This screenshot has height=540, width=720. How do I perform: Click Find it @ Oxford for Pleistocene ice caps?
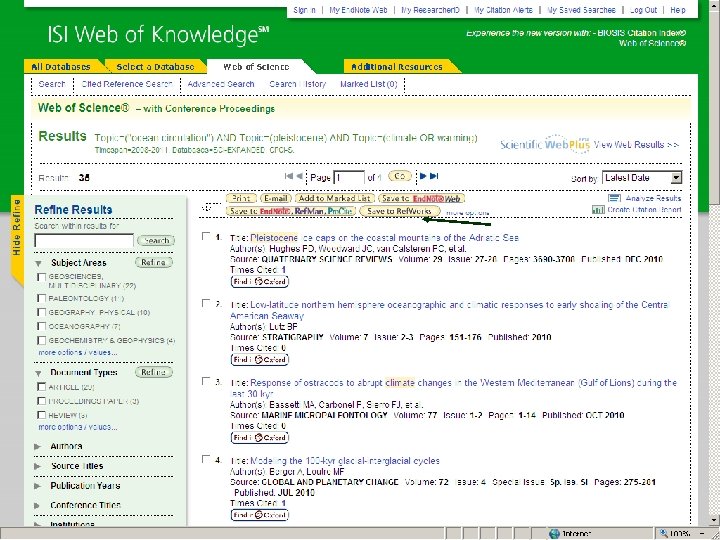pyautogui.click(x=259, y=281)
